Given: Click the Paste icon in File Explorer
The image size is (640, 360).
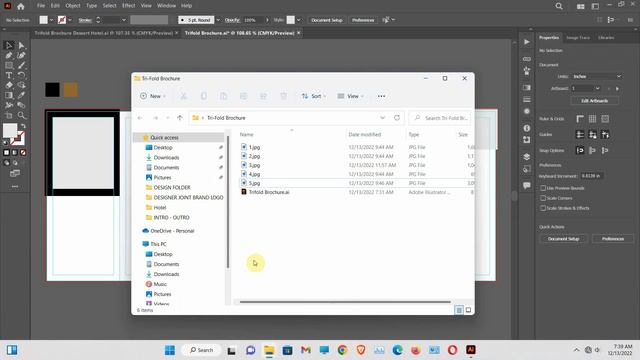Looking at the screenshot, I should (x=223, y=96).
